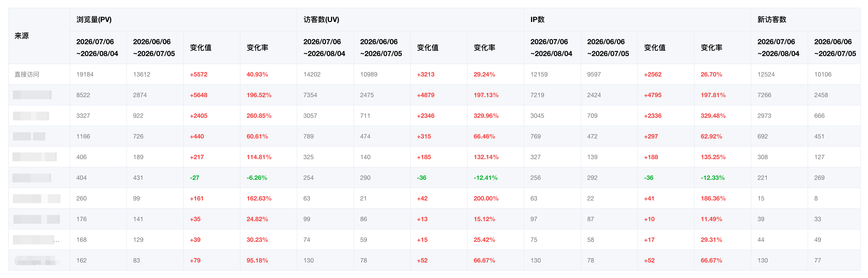This screenshot has height=278, width=868.
Task: Click the PV value 19184
Action: coord(85,74)
